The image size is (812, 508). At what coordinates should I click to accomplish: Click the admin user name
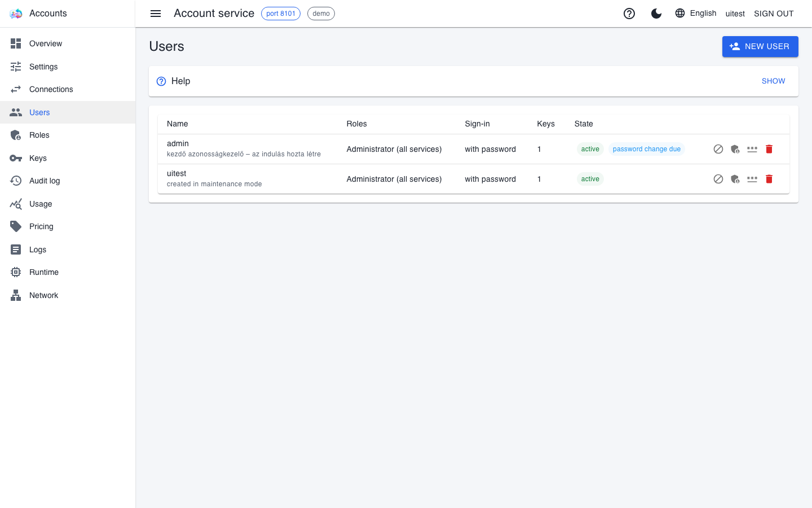(x=178, y=143)
